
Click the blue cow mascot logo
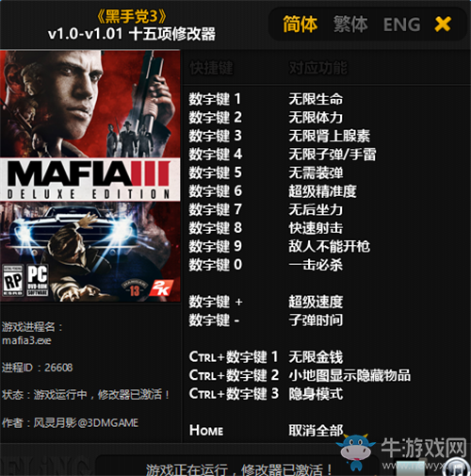click(x=356, y=451)
